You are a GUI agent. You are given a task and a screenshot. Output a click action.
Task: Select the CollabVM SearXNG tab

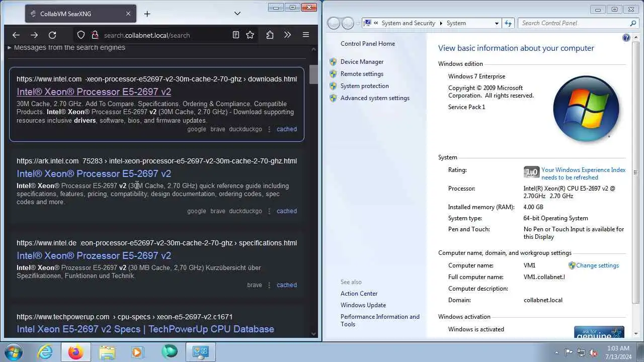coord(80,14)
